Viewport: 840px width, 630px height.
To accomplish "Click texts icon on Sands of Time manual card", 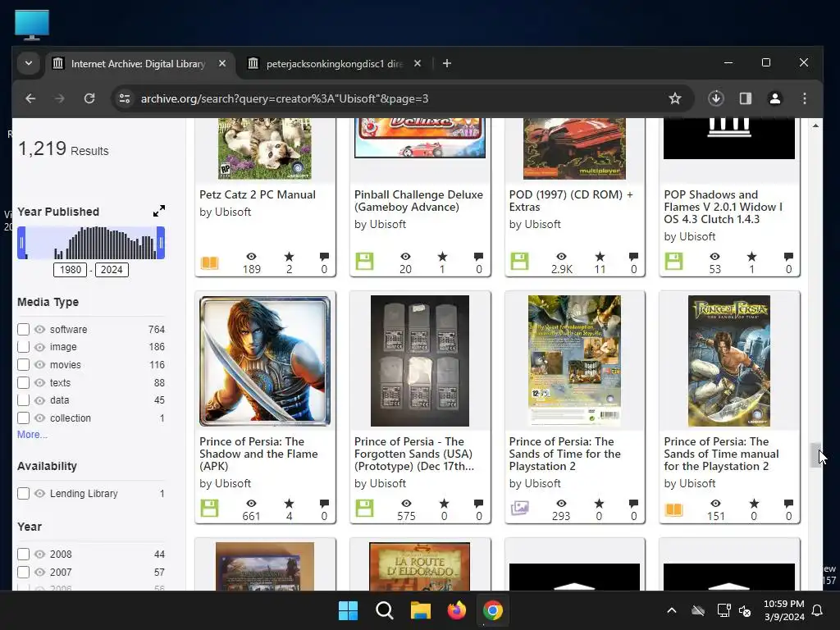I will 673,509.
